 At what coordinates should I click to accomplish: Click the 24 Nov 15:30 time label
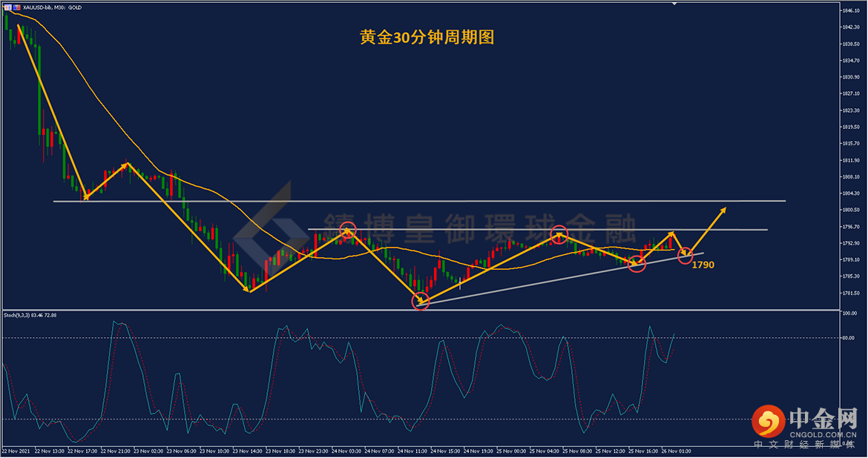pyautogui.click(x=446, y=451)
